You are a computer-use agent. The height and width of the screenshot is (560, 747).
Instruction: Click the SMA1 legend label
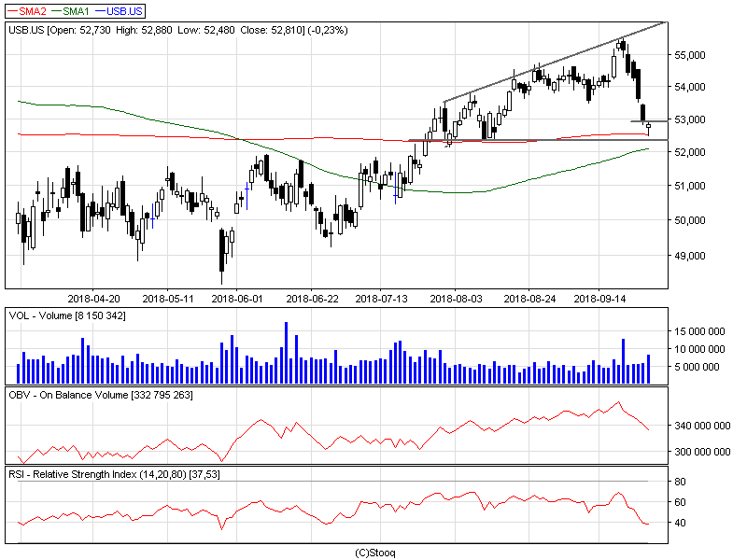(77, 11)
